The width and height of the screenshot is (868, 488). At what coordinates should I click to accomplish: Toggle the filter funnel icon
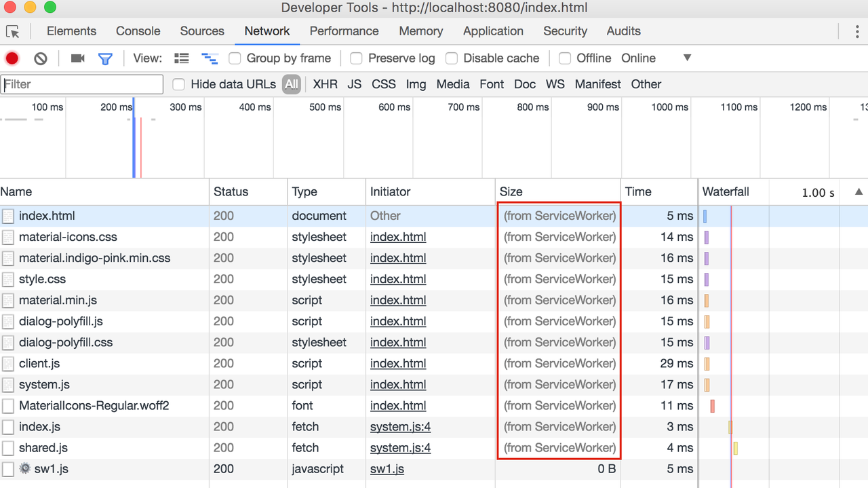coord(105,59)
